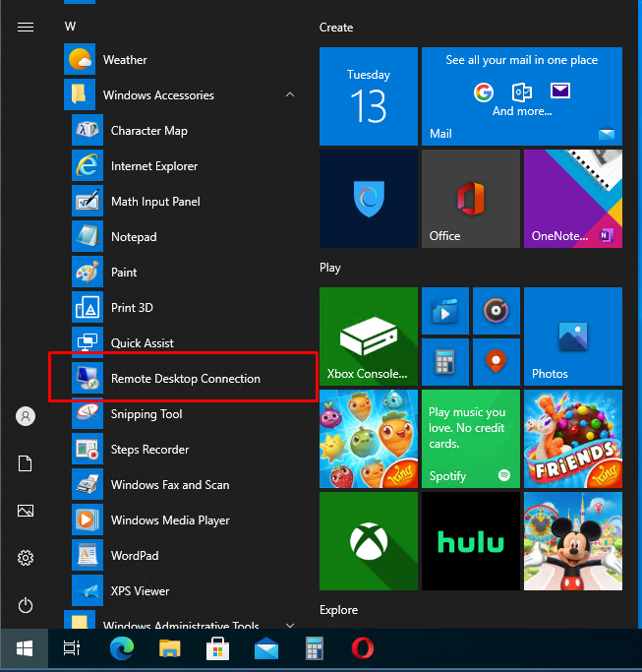Click the 'Play' group heading

point(329,268)
